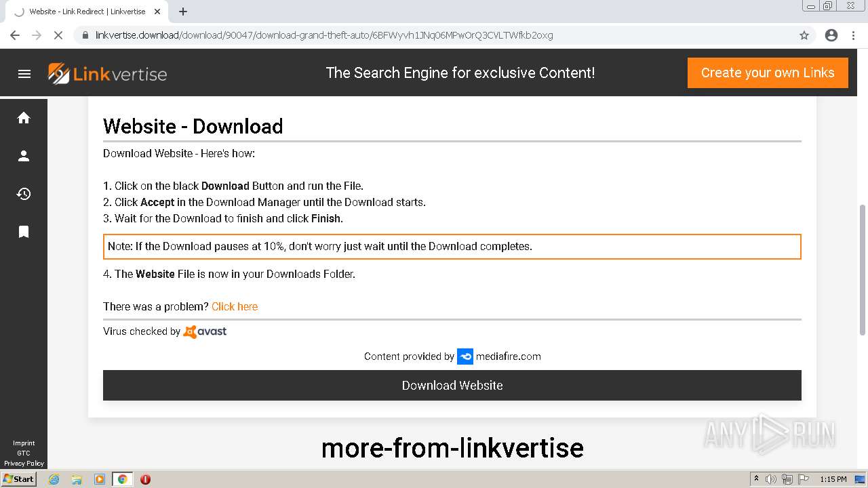Go back with the browser back arrow
The width and height of the screenshot is (868, 488).
pyautogui.click(x=15, y=35)
